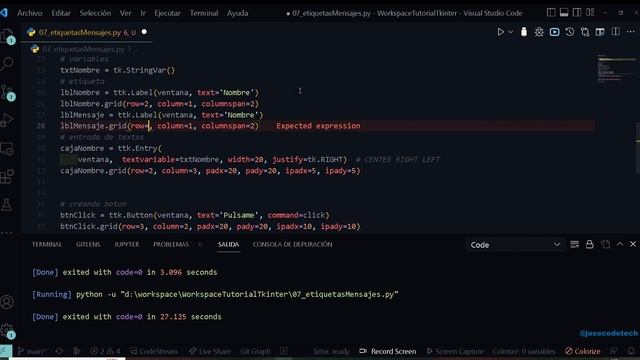Open the Extensions view
This screenshot has width=640, height=360.
(x=7, y=176)
